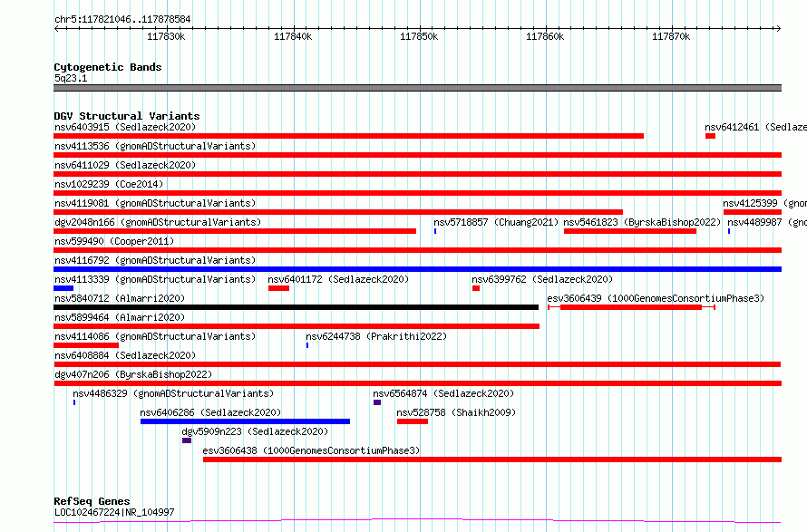Click red bar under nsv5899464

[297, 326]
